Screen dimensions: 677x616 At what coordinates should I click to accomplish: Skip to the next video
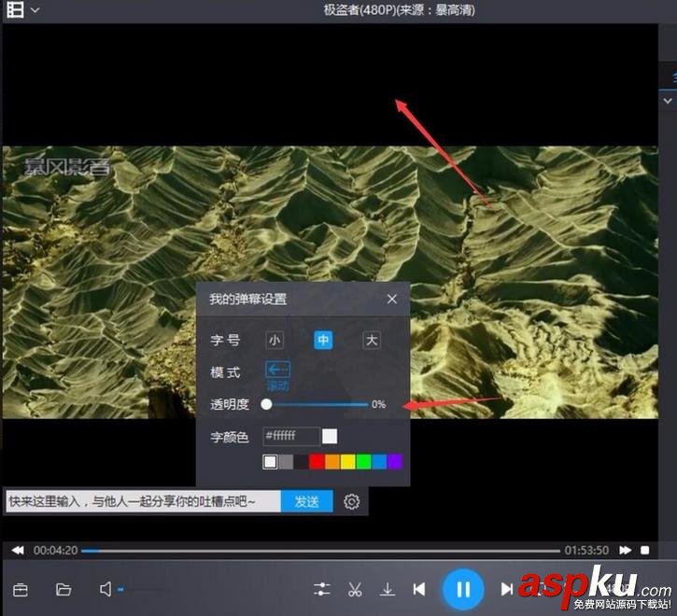click(507, 589)
